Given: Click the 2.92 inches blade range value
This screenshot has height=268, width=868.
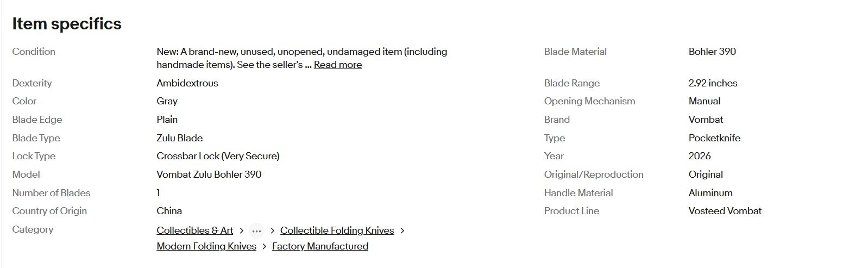Looking at the screenshot, I should tap(713, 83).
